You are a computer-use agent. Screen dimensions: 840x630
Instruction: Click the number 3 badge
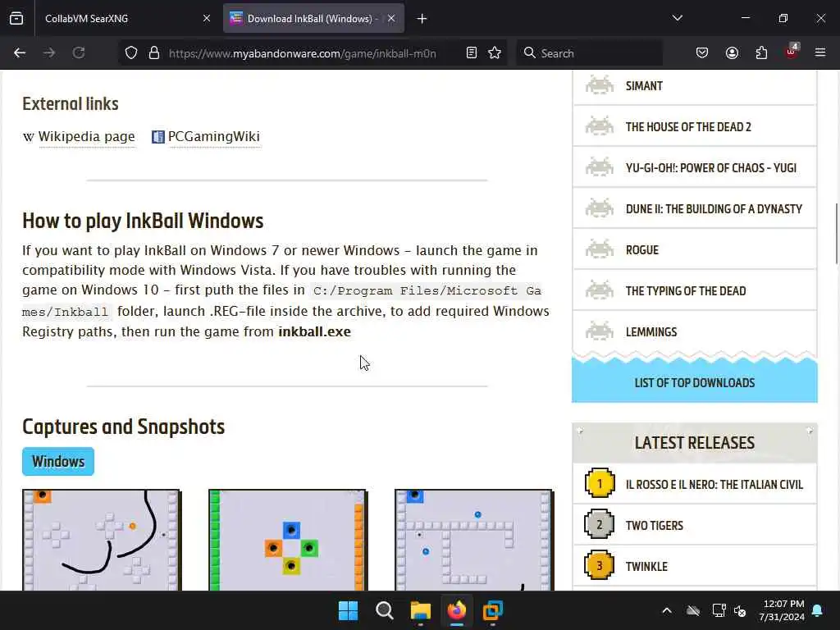click(x=600, y=566)
